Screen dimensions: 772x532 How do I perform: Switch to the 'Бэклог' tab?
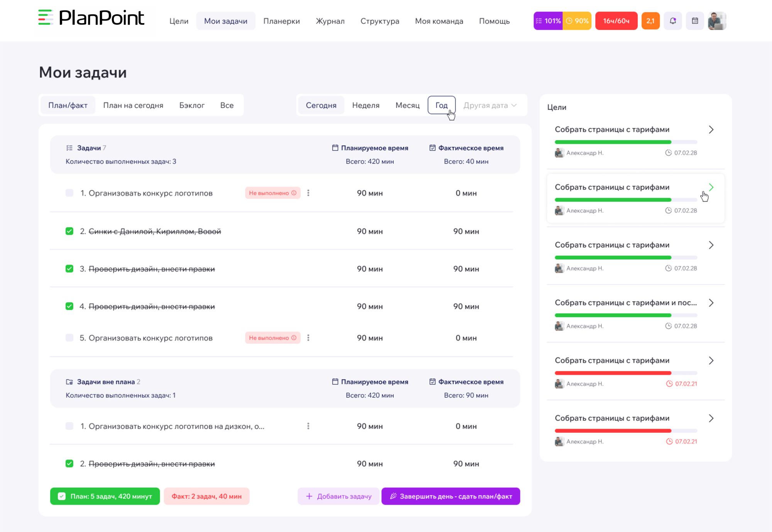tap(191, 105)
